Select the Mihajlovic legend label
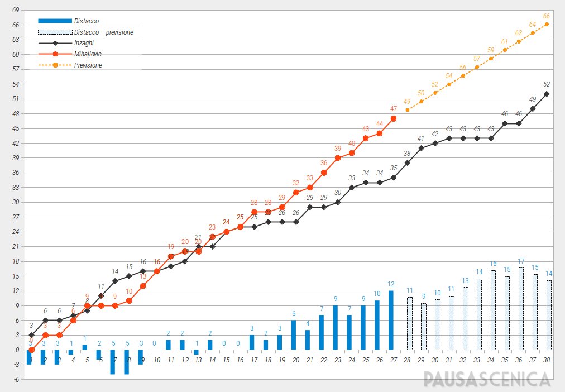This screenshot has height=392, width=565. pyautogui.click(x=88, y=54)
